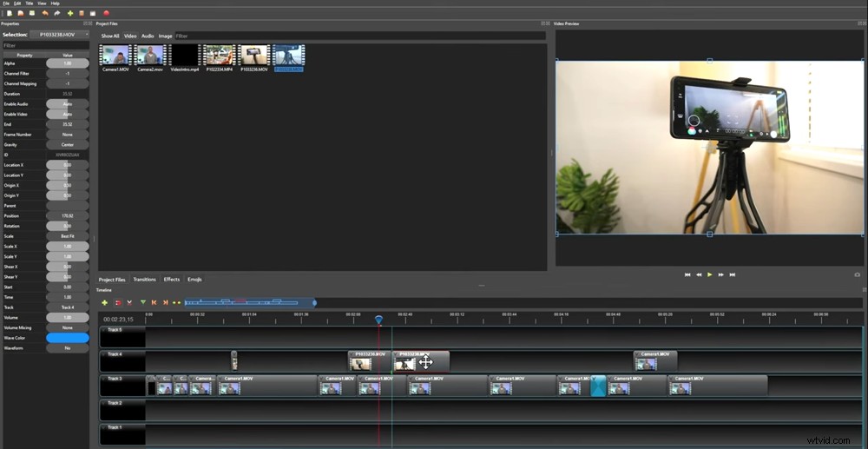Click the red Export Video button
The image size is (868, 449).
106,13
